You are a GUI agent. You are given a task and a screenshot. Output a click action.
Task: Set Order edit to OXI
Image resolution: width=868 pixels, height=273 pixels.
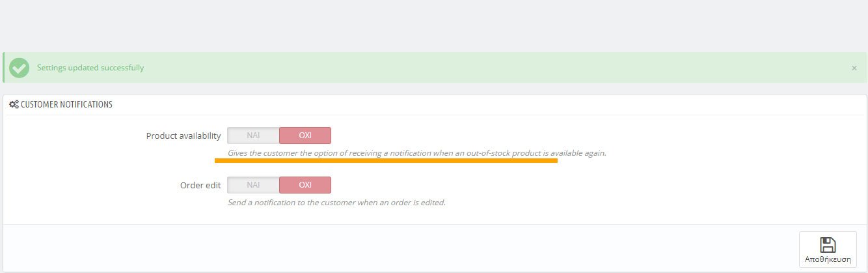click(305, 185)
